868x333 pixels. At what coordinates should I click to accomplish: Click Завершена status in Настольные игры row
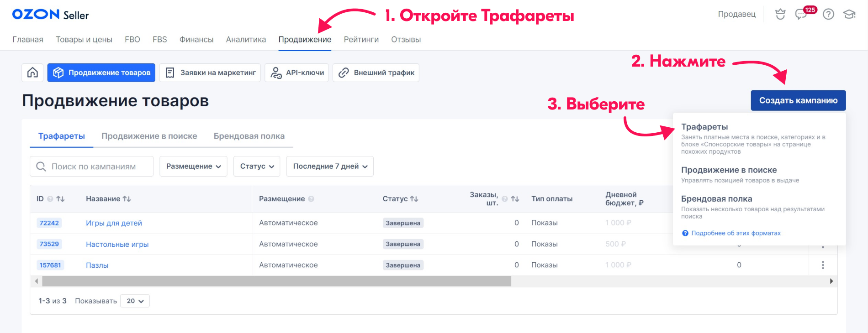403,244
